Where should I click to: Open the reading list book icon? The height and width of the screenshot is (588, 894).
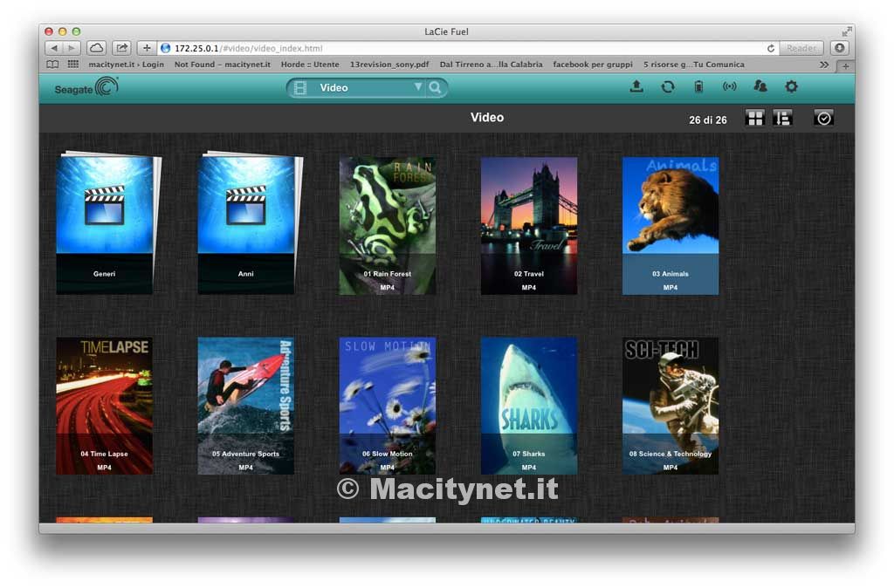click(x=52, y=65)
